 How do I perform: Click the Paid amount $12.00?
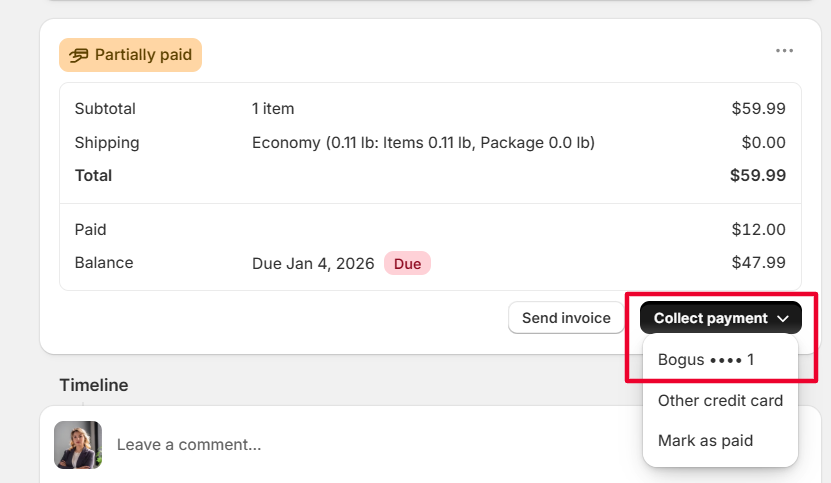758,230
